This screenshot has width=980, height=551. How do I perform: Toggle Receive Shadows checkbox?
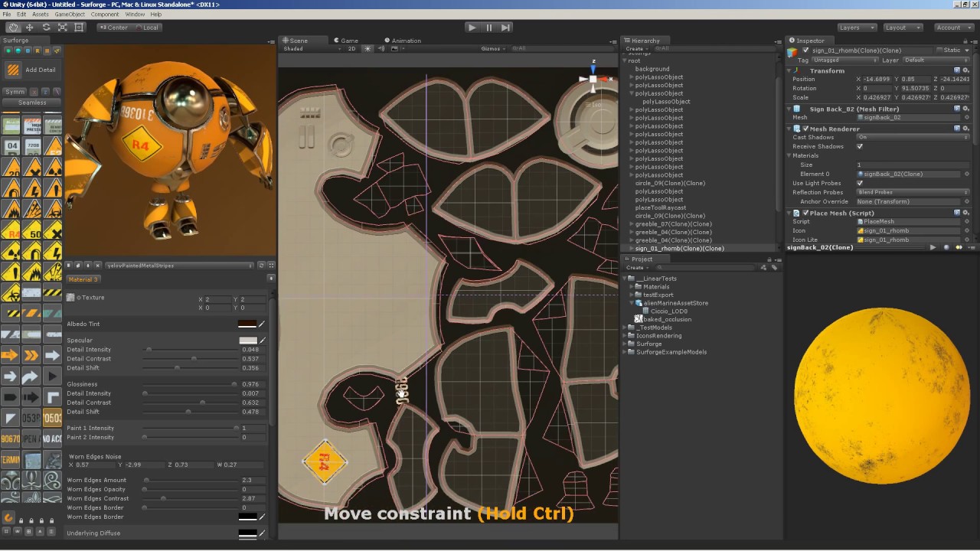[860, 146]
